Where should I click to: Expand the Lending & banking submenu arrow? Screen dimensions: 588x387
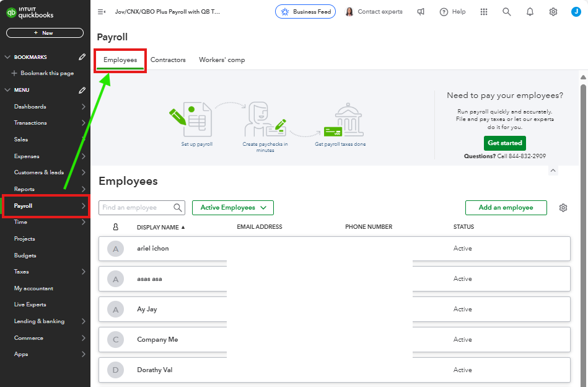pos(83,321)
